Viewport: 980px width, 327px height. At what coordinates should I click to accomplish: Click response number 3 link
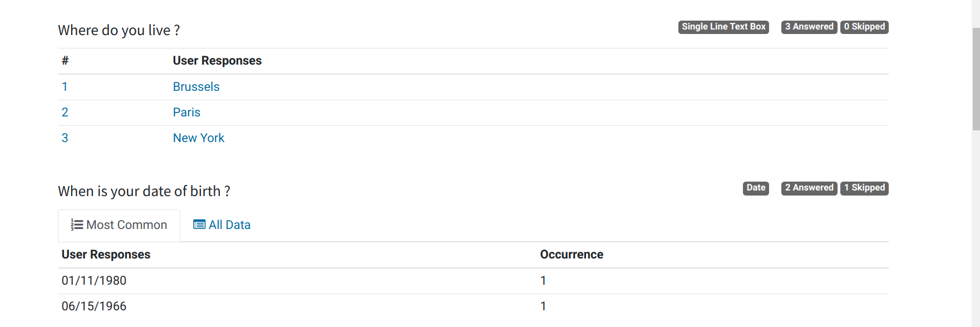65,138
